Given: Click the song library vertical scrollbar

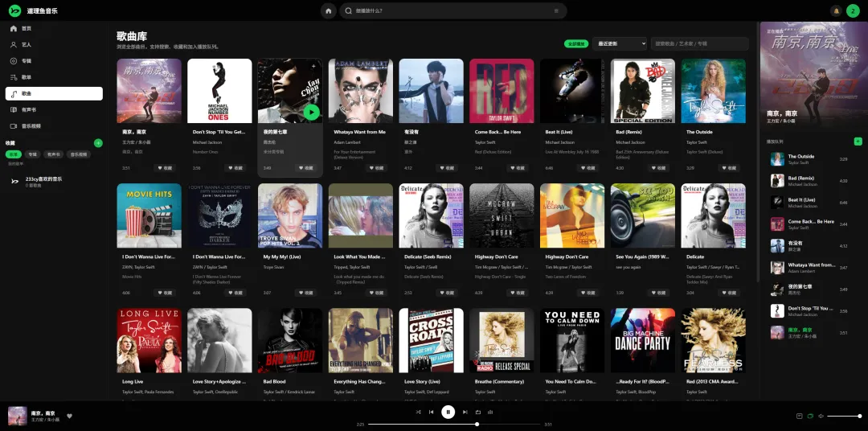Looking at the screenshot, I should 757,152.
